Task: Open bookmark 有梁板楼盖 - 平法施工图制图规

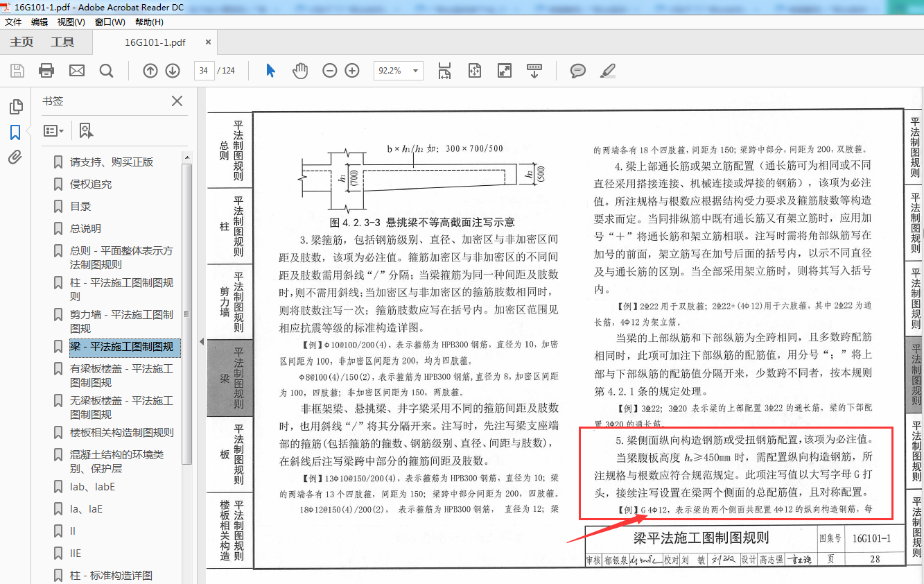Action: 121,375
